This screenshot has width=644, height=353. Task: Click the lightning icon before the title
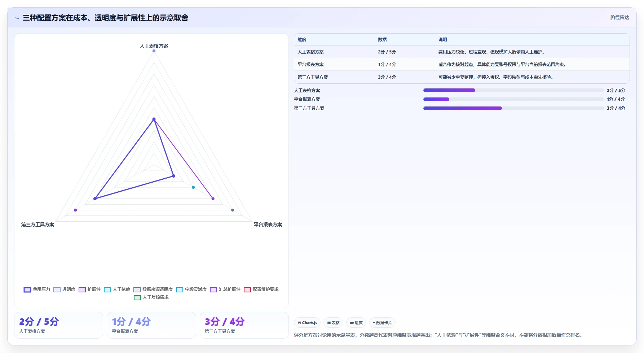coord(17,18)
